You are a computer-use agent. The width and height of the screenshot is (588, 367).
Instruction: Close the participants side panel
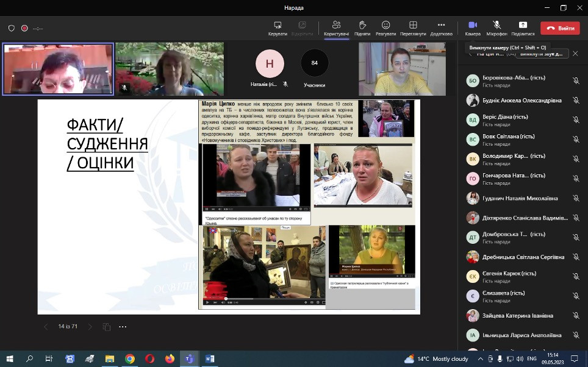pos(575,54)
